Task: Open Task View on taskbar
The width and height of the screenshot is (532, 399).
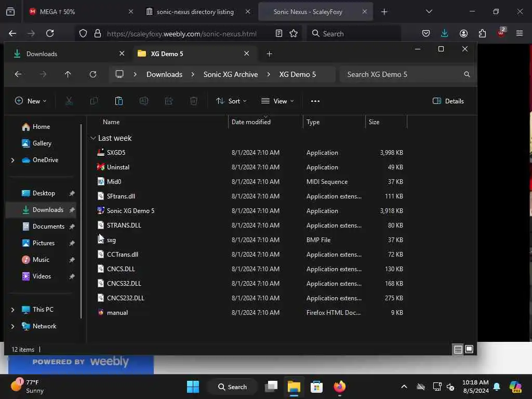Action: (271, 387)
